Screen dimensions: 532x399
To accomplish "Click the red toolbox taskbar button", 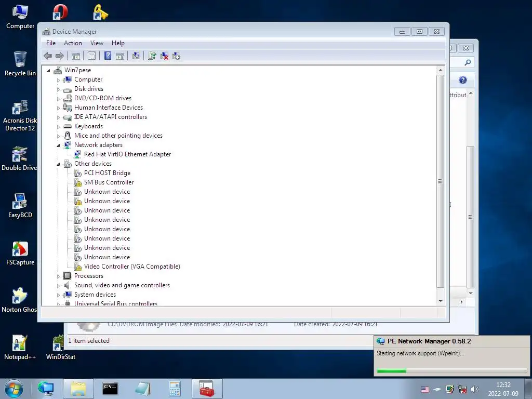I will tap(207, 389).
